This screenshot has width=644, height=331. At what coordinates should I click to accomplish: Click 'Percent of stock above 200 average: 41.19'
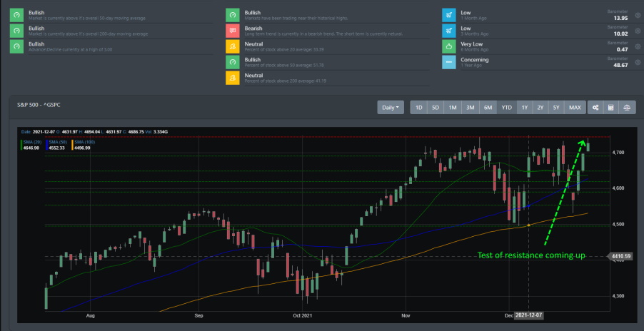click(x=286, y=81)
